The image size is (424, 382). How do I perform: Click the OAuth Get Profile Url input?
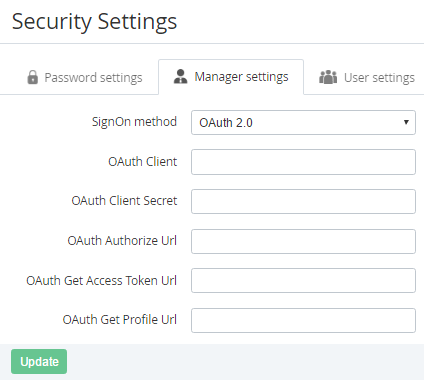pos(303,321)
